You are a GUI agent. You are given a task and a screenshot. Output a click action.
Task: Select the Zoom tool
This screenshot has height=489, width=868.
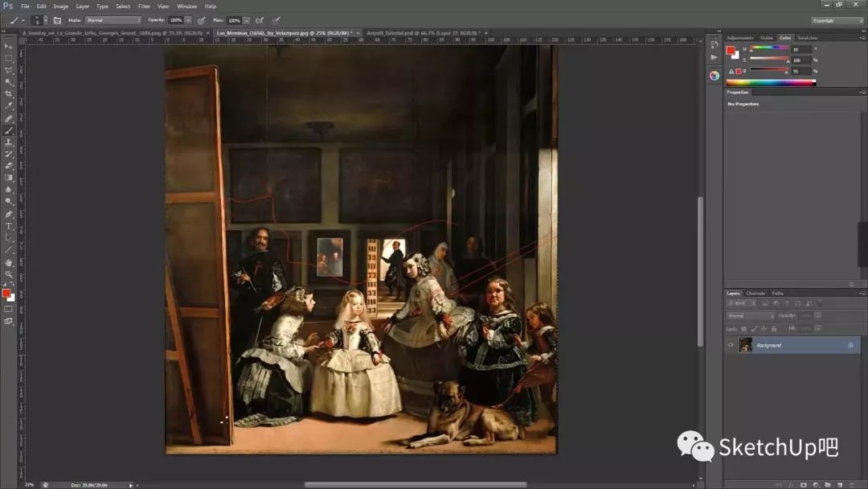click(8, 274)
